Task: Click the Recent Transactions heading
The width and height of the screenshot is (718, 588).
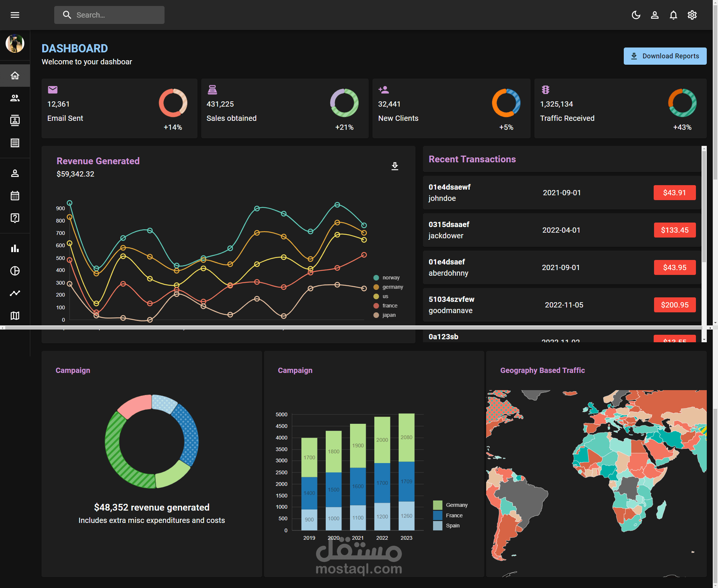Action: coord(472,159)
